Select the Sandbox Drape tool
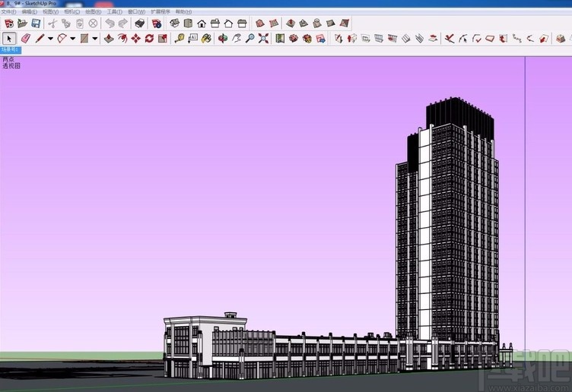 [317, 24]
